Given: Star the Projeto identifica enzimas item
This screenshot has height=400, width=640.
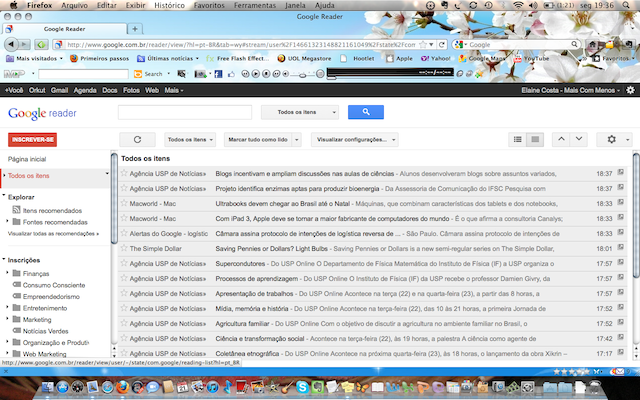Looking at the screenshot, I should 124,188.
